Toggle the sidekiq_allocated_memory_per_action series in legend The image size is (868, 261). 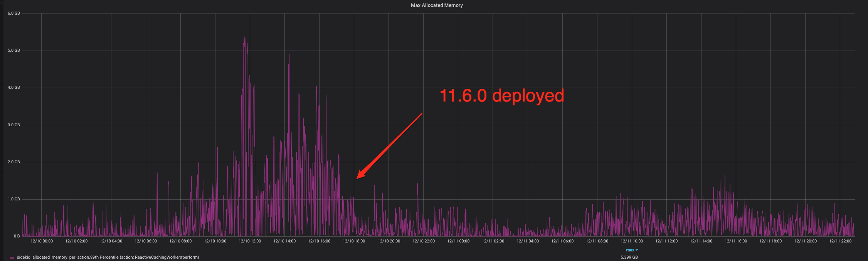[108, 257]
